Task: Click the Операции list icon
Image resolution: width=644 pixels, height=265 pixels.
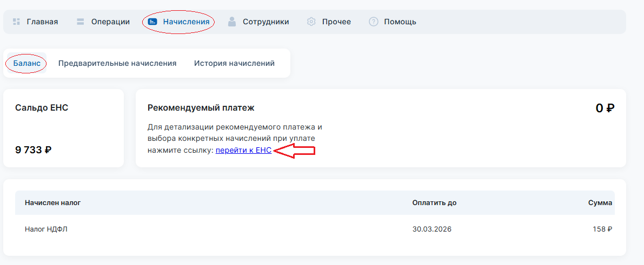Action: [81, 22]
